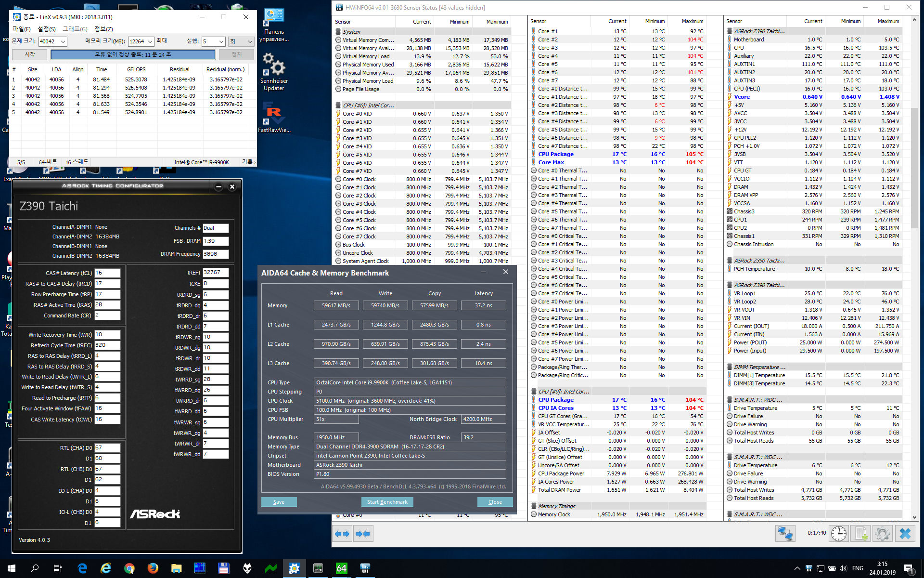Expand LinX problem size dropdown
Screen dimensions: 924x578
pos(63,41)
